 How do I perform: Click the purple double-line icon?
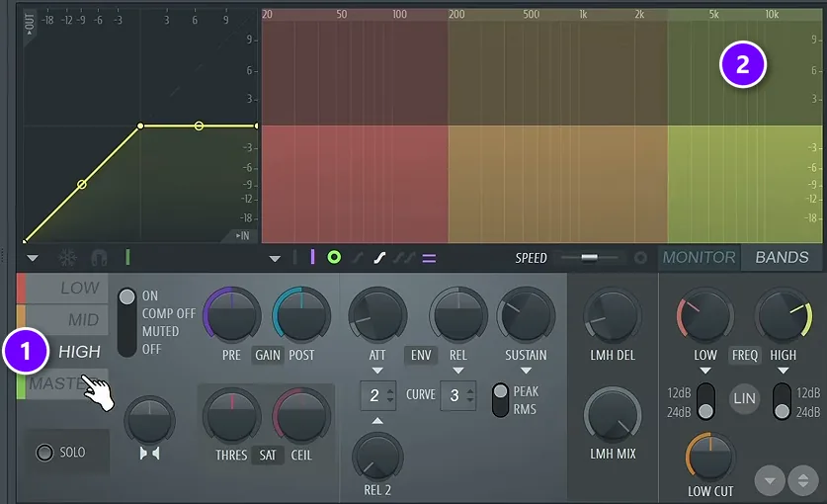[x=430, y=258]
